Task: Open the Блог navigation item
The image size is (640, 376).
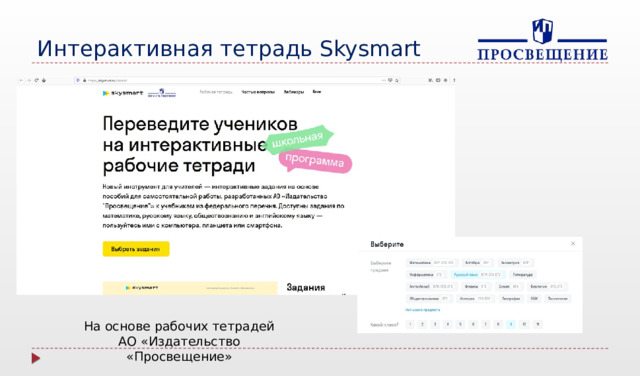Action: pyautogui.click(x=317, y=92)
